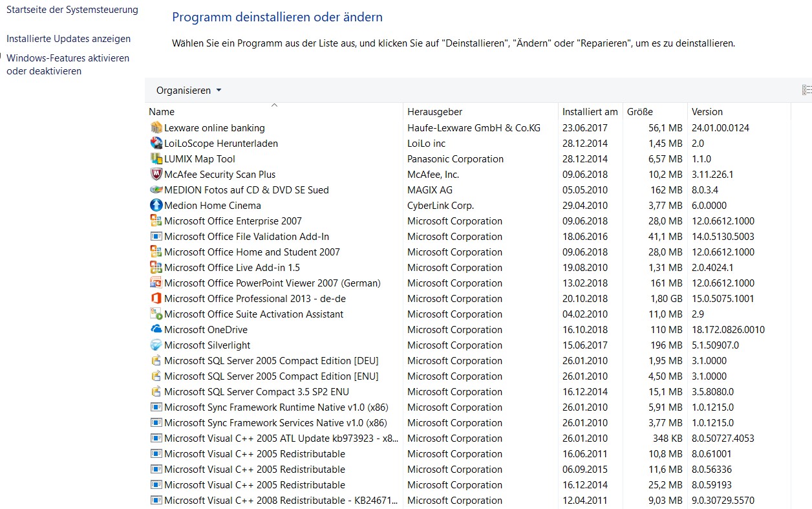
Task: Click publisher MAGIX AG
Action: [x=430, y=190]
